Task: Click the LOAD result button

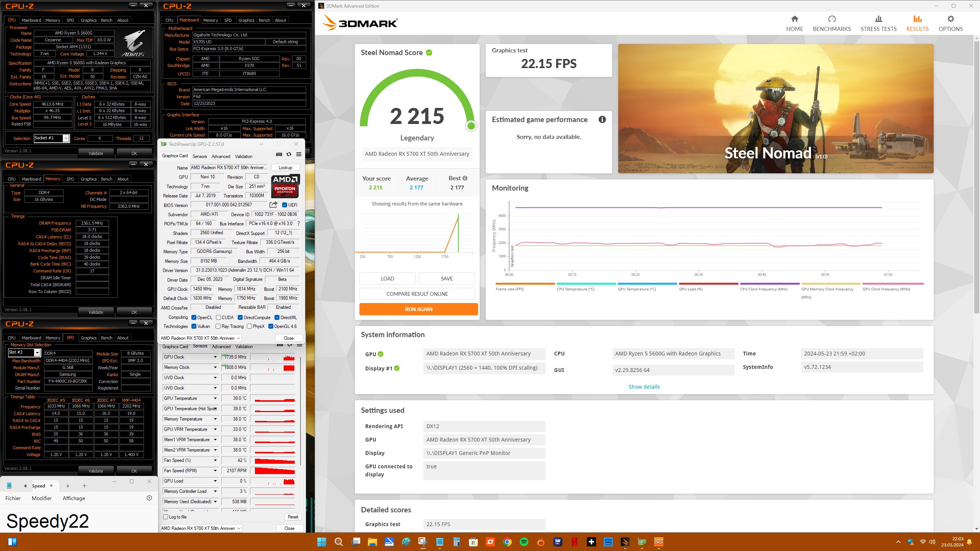Action: 387,279
